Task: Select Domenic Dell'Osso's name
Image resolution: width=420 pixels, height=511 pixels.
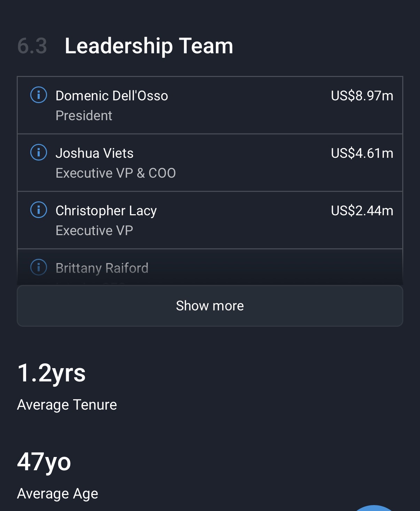Action: click(x=112, y=96)
